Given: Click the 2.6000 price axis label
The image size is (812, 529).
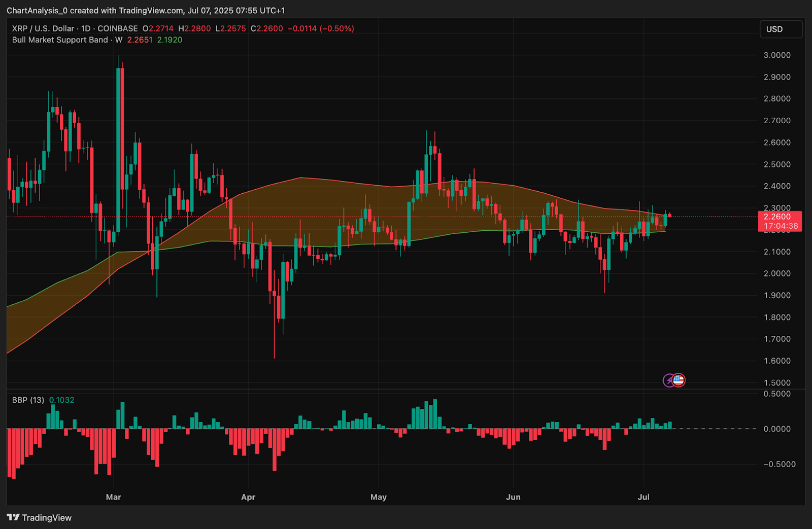Looking at the screenshot, I should tap(777, 142).
